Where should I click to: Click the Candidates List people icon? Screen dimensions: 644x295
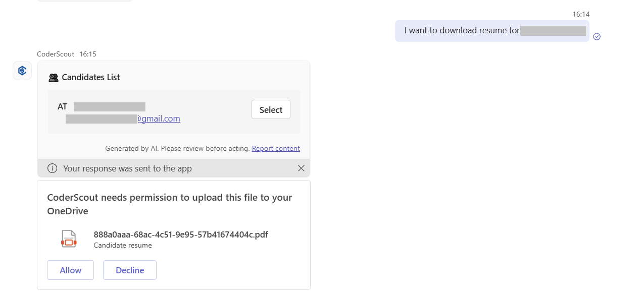(x=53, y=78)
